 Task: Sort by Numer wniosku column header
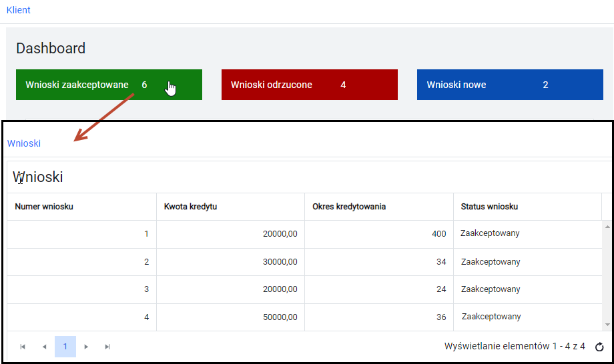point(82,207)
